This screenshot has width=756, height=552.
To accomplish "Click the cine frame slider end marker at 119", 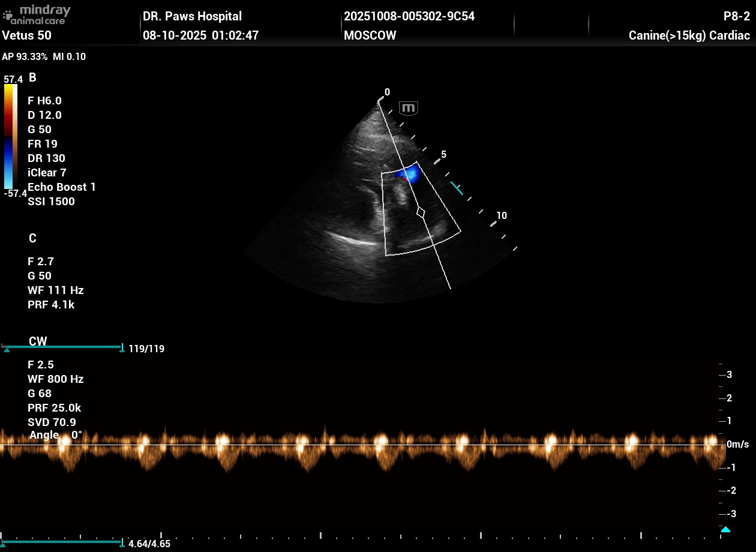I will (x=122, y=347).
